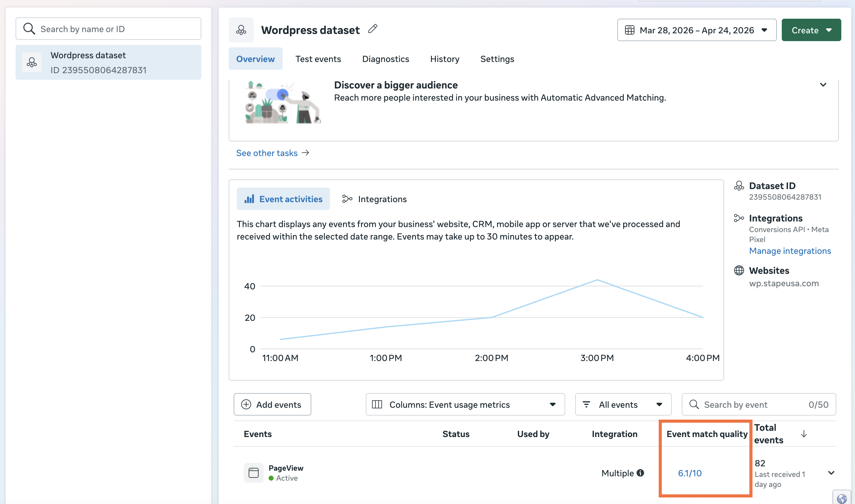Click the bar chart icon on Event activities
Screen dimensions: 855x504
point(249,199)
